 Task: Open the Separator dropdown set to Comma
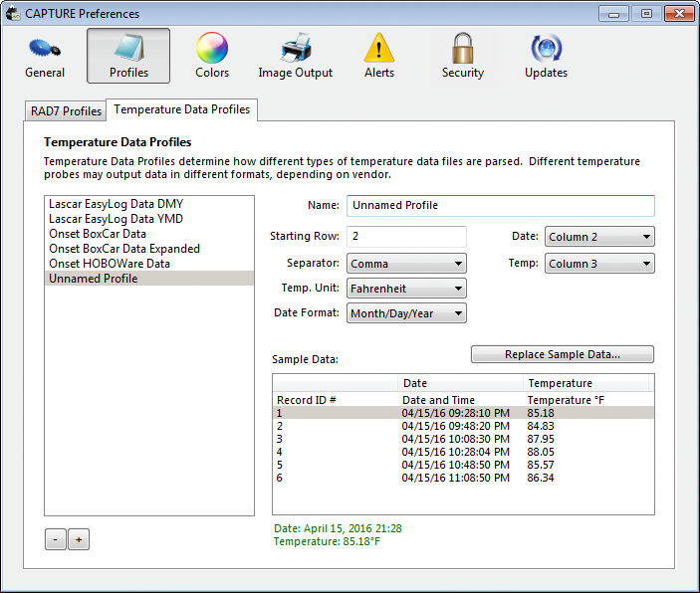(406, 264)
